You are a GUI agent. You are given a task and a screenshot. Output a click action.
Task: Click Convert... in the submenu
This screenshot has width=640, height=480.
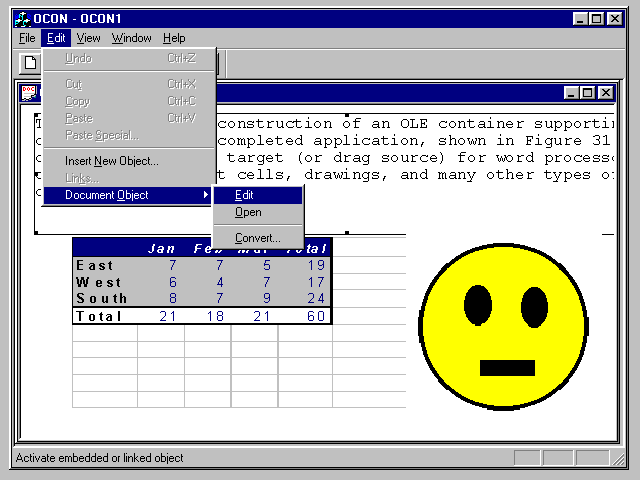tap(257, 238)
